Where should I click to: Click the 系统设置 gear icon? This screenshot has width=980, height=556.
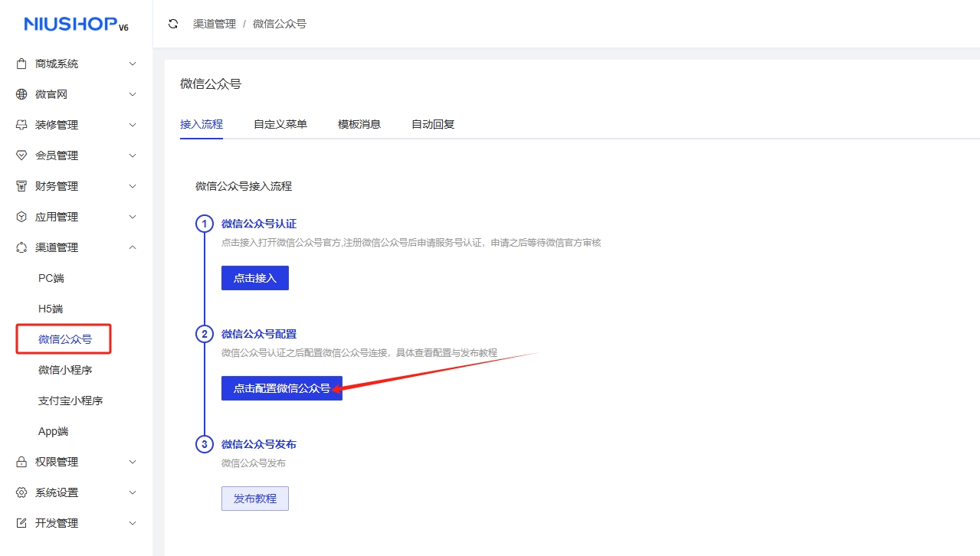coord(21,492)
